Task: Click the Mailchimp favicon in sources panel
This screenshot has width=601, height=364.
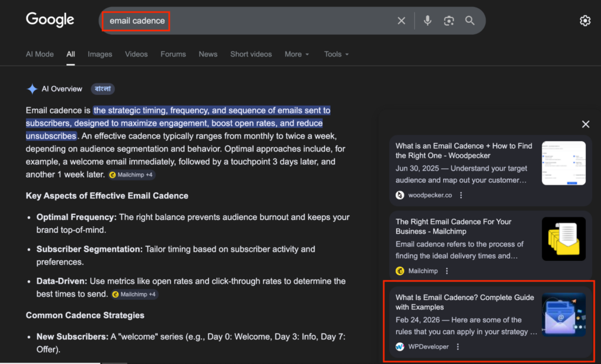Action: click(400, 271)
